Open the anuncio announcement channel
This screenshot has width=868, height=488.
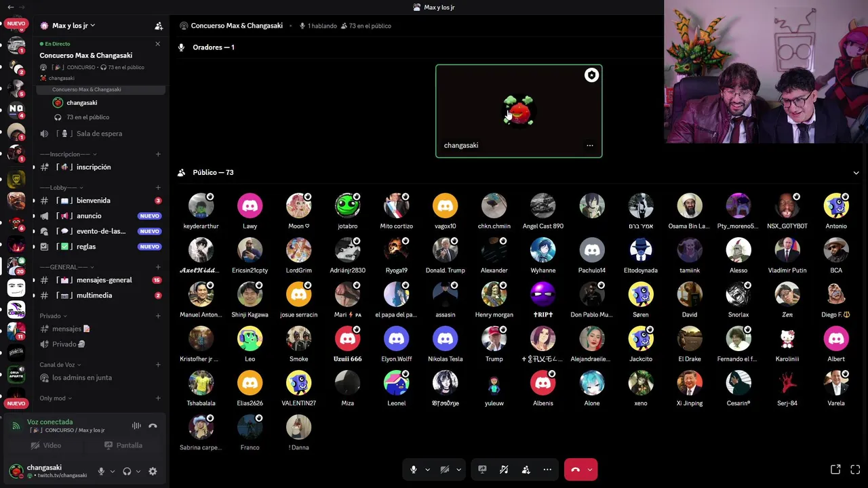pos(99,216)
